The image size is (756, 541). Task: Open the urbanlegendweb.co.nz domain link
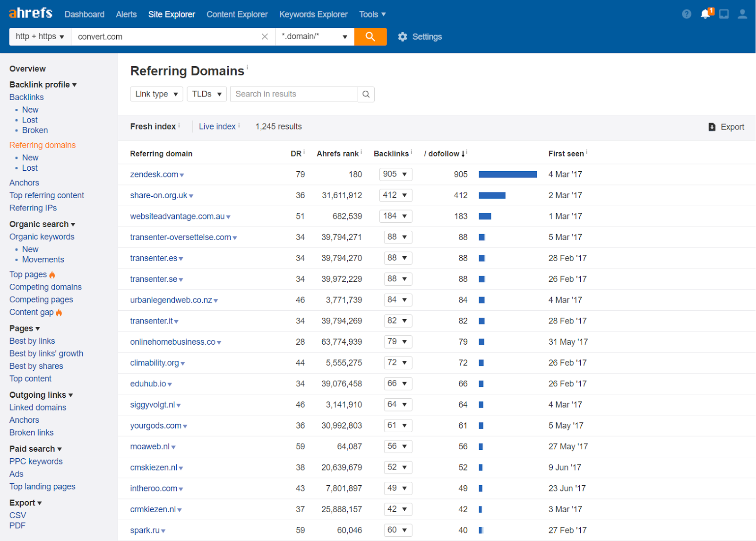(x=171, y=300)
